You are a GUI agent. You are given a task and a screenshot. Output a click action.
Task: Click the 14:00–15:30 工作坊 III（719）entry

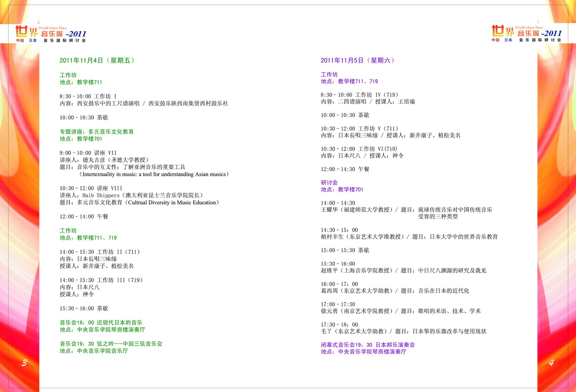pos(102,280)
